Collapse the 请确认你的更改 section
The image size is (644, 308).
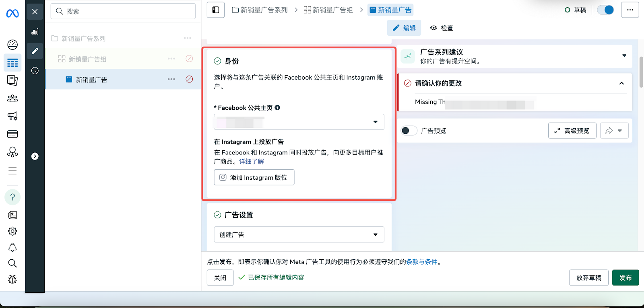pos(621,83)
